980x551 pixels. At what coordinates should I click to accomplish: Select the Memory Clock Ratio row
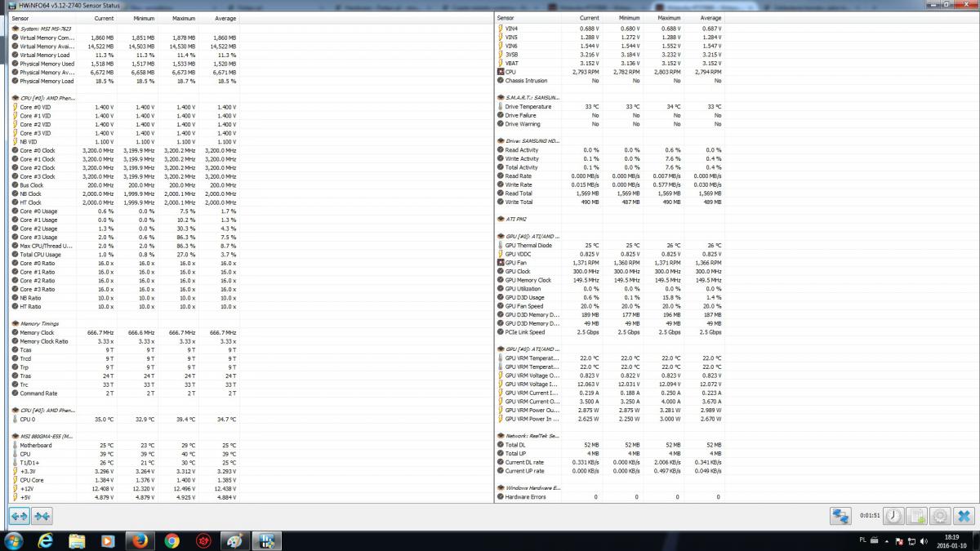coord(125,341)
